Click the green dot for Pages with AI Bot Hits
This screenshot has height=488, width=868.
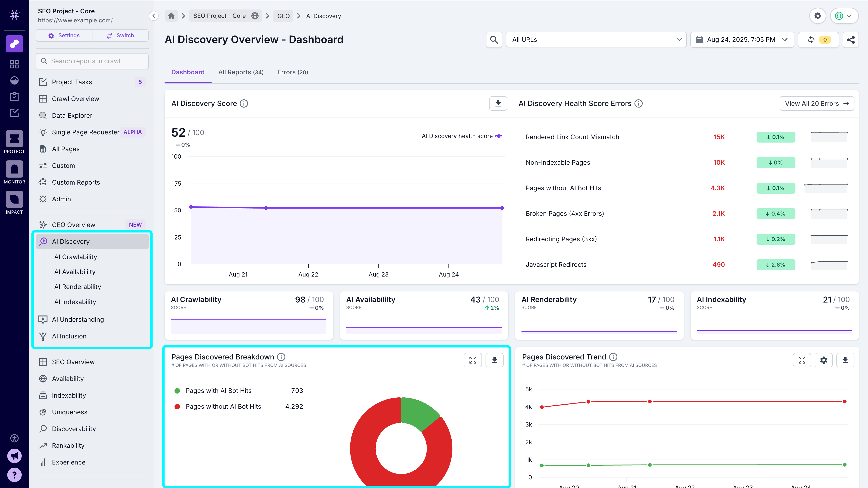pyautogui.click(x=177, y=391)
